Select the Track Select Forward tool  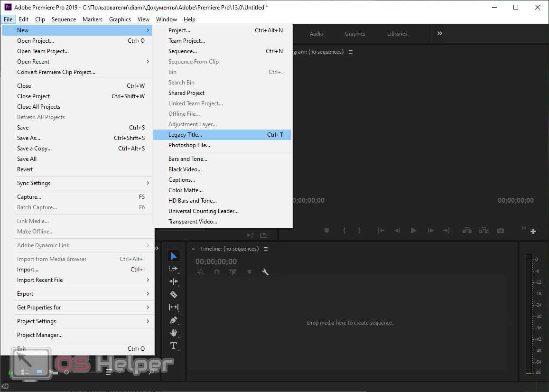point(174,269)
